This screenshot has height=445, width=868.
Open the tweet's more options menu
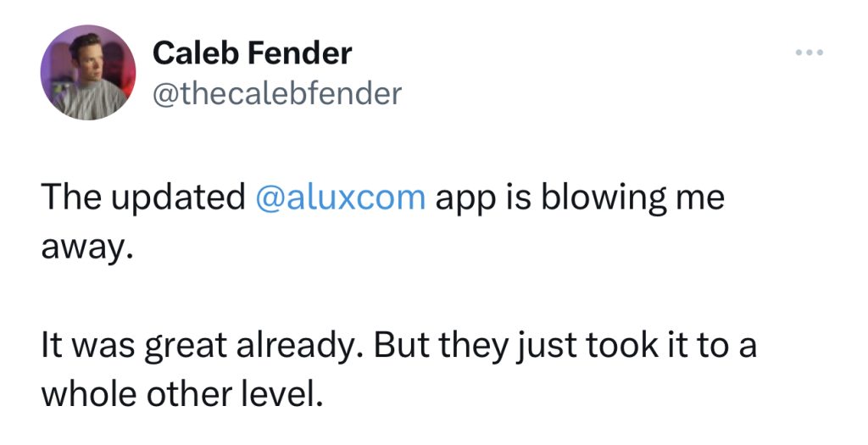[810, 53]
